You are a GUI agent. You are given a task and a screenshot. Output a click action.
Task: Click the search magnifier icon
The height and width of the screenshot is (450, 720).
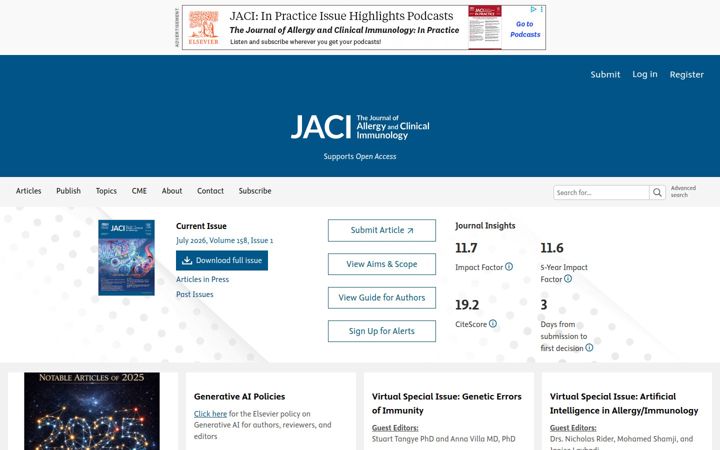[657, 193]
